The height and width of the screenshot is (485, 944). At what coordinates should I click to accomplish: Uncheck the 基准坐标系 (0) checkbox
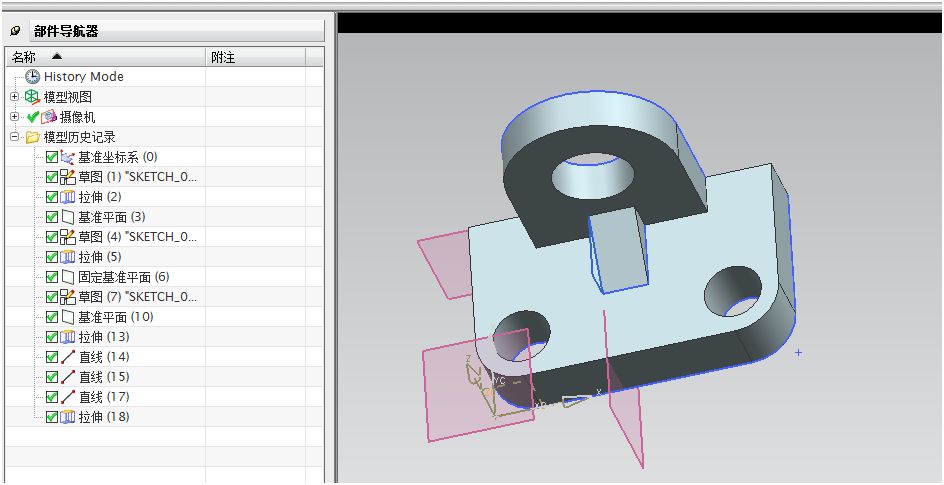(52, 158)
